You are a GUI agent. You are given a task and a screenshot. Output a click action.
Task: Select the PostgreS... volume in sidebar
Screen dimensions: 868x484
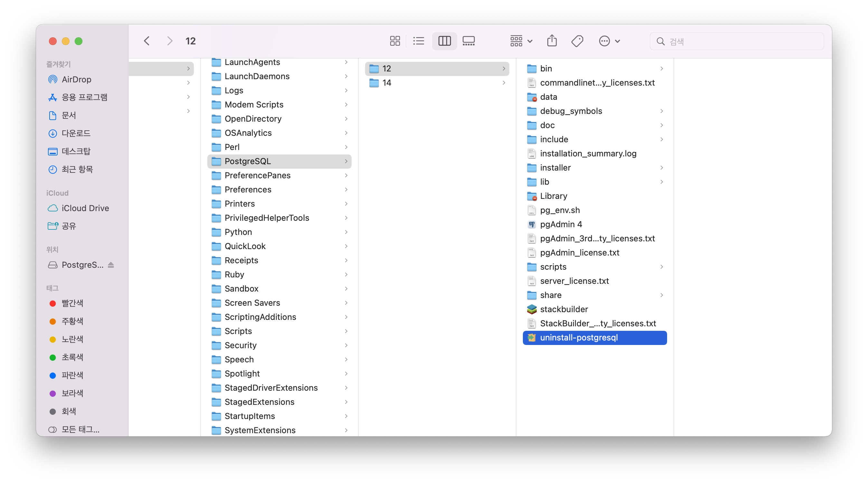click(76, 265)
